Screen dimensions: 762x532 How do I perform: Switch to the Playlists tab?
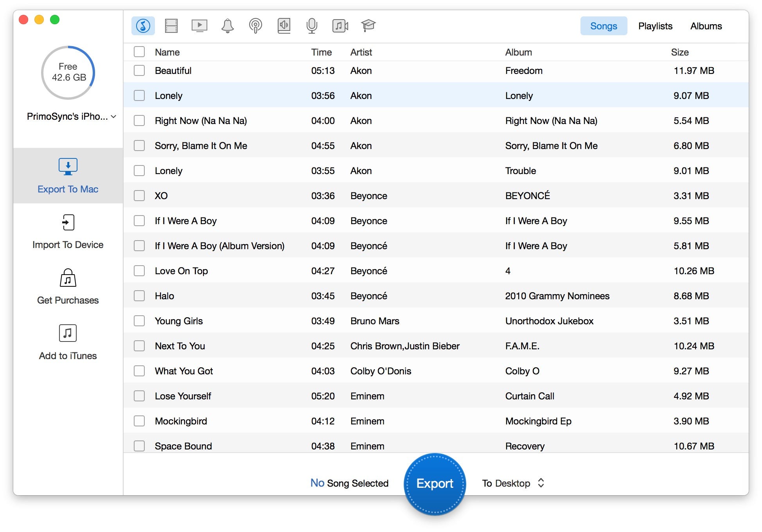coord(655,26)
